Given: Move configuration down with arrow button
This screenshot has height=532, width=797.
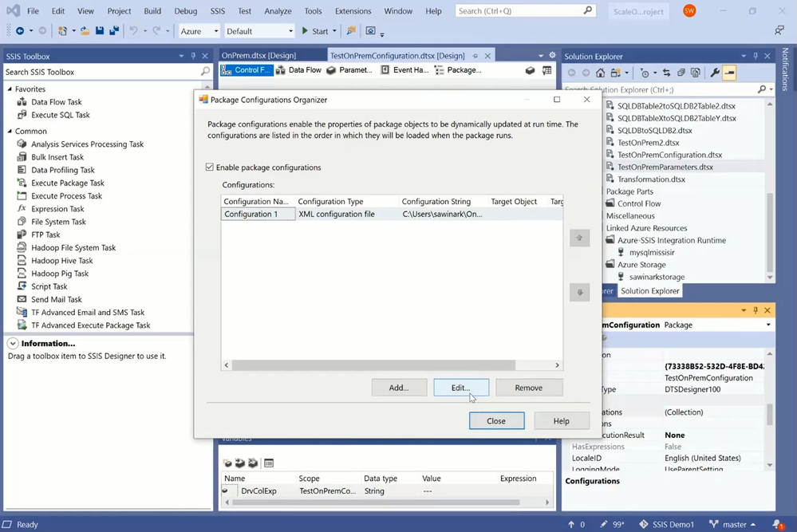Looking at the screenshot, I should point(579,293).
